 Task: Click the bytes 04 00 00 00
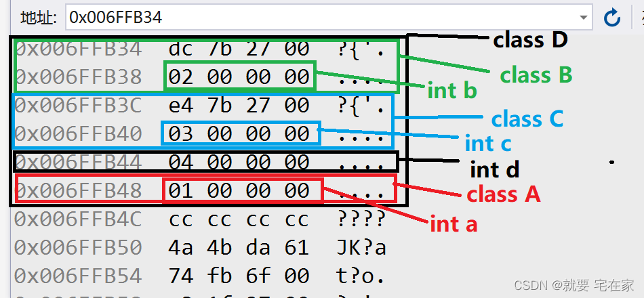click(x=239, y=163)
